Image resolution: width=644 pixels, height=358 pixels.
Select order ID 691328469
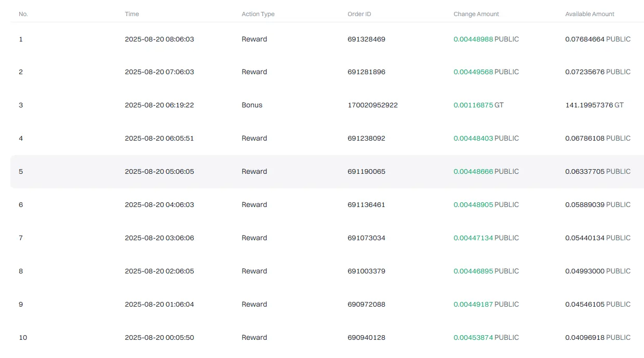[367, 39]
